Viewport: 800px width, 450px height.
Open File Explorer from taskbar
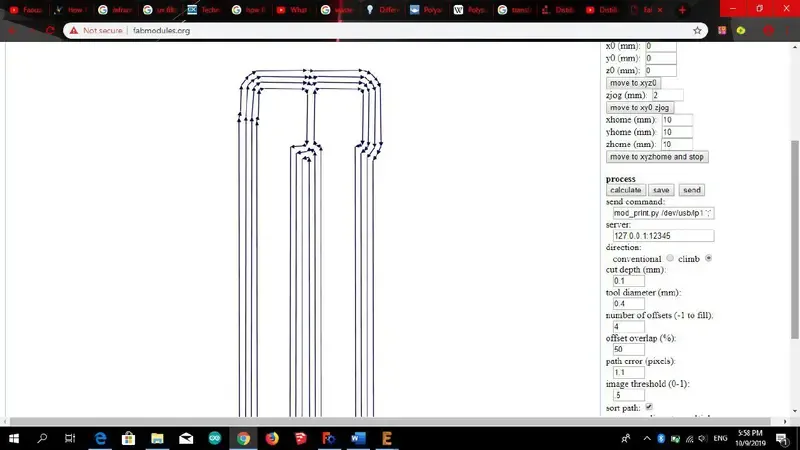point(157,438)
